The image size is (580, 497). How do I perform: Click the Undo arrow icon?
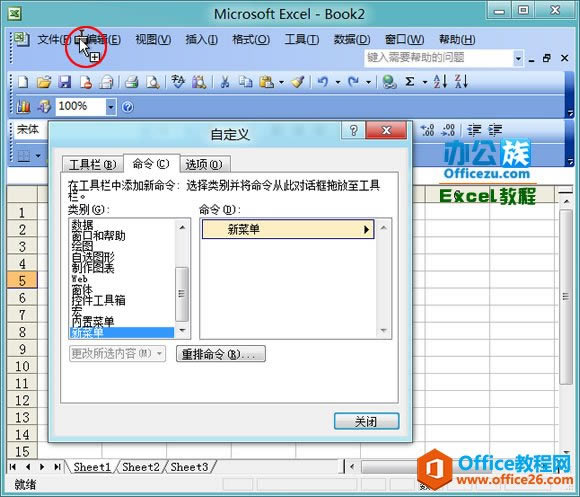(x=323, y=82)
